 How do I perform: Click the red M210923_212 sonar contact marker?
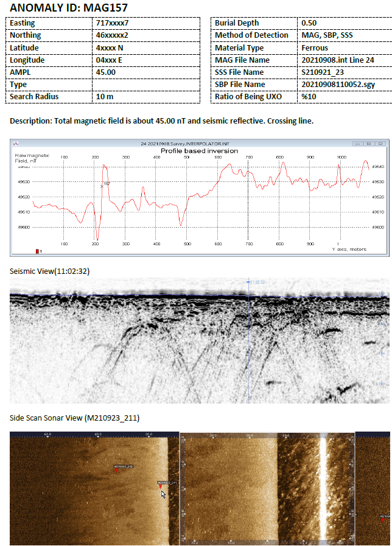pyautogui.click(x=117, y=471)
